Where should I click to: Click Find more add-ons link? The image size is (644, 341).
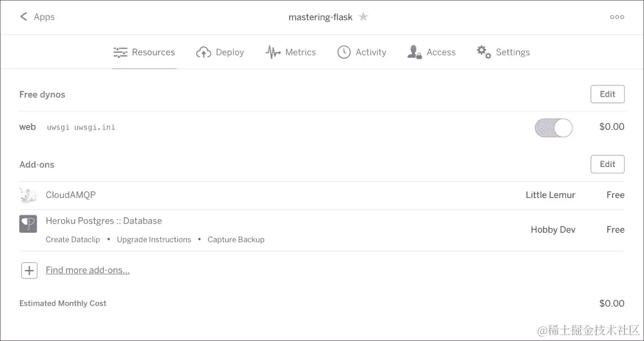(x=88, y=270)
